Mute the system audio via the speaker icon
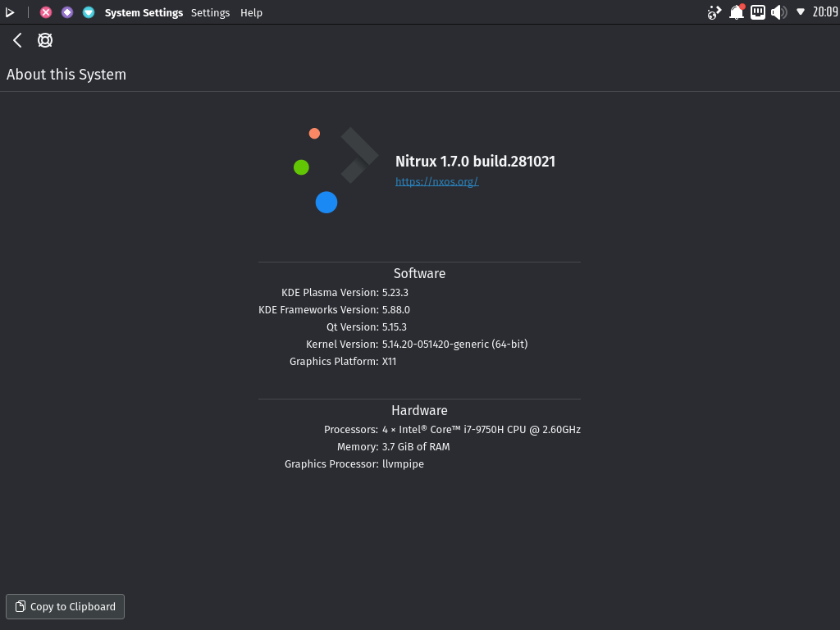The image size is (840, 630). pos(778,12)
